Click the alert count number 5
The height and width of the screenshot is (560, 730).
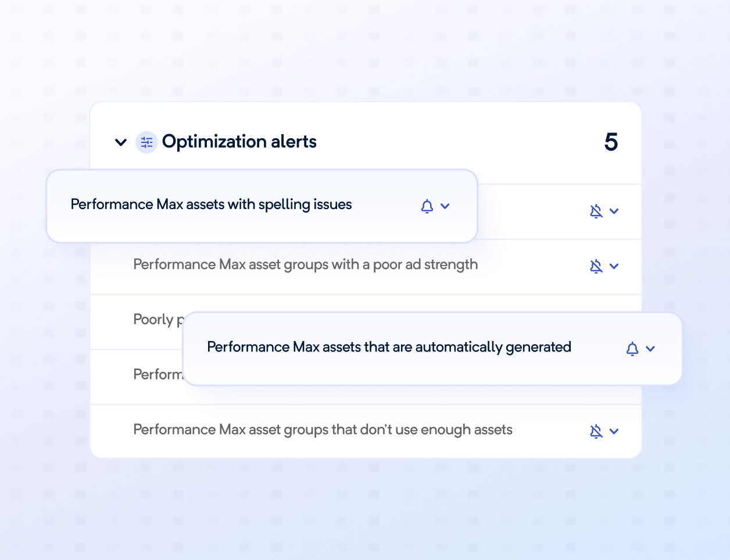point(611,142)
